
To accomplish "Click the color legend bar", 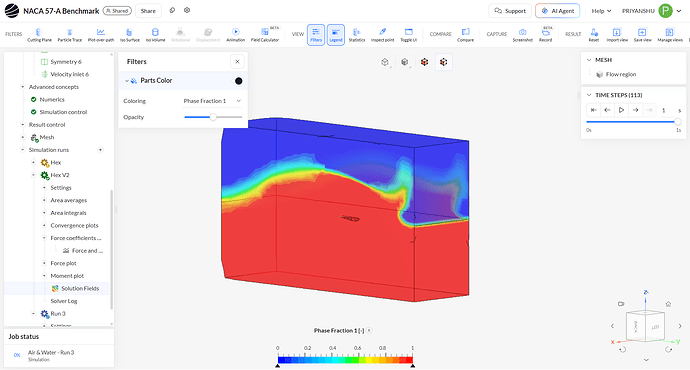I will (345, 360).
